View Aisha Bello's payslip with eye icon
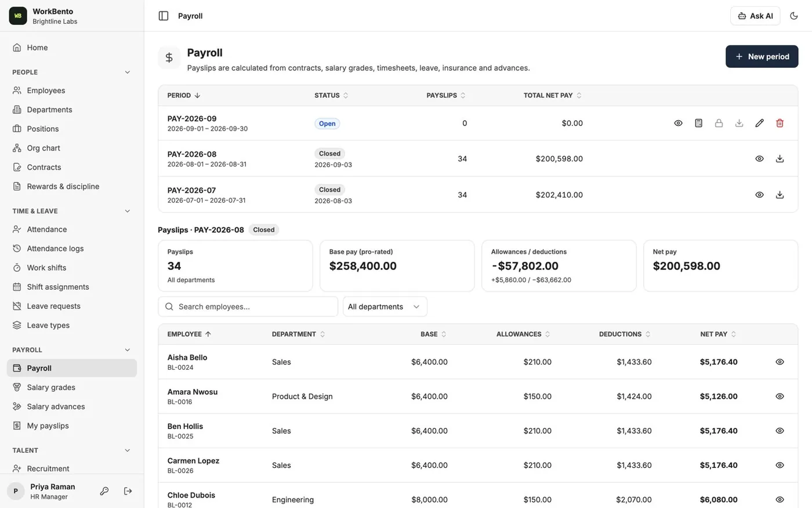Image resolution: width=812 pixels, height=508 pixels. tap(780, 362)
